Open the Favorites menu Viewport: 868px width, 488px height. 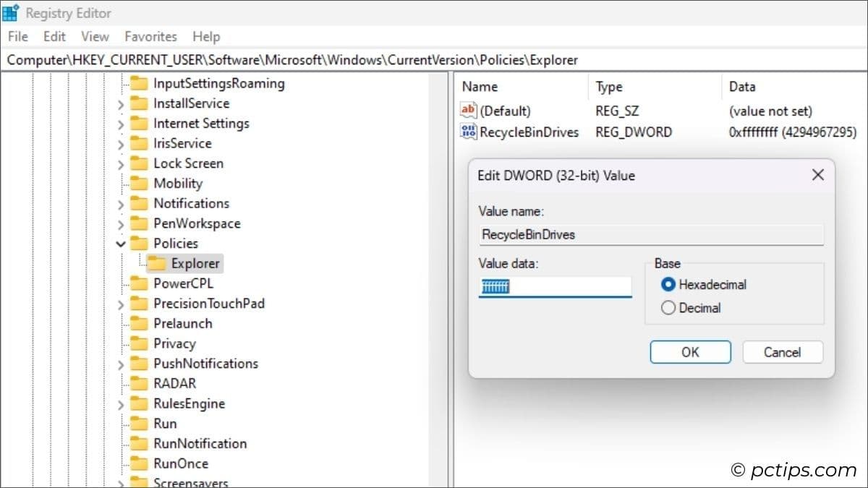(x=150, y=36)
